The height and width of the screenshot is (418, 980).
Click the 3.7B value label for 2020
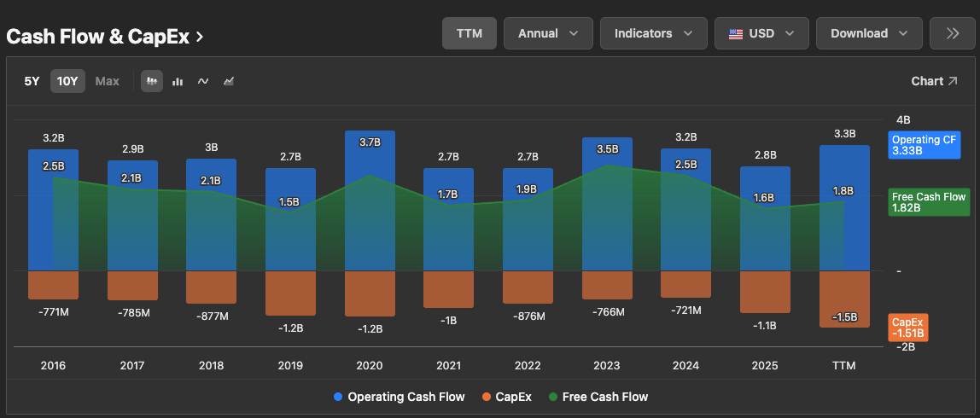[x=370, y=142]
